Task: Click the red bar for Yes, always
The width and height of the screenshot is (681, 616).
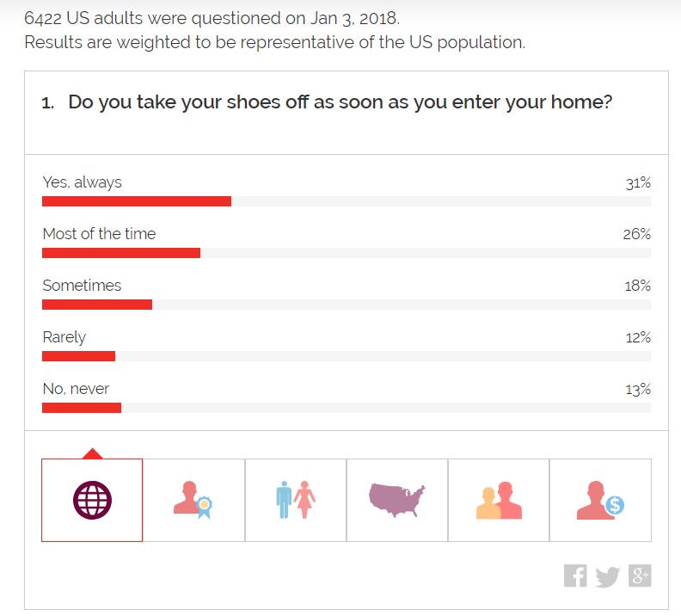Action: coord(137,201)
